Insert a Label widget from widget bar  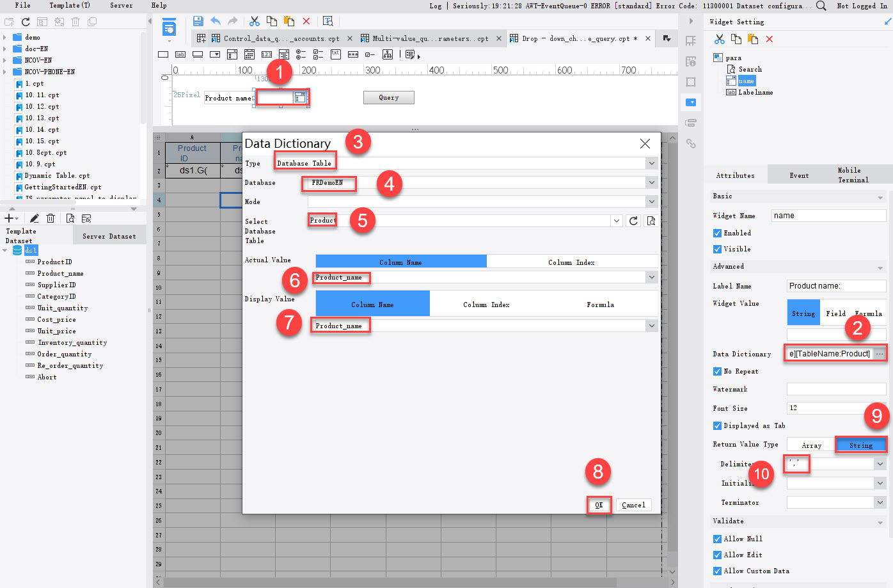click(180, 54)
